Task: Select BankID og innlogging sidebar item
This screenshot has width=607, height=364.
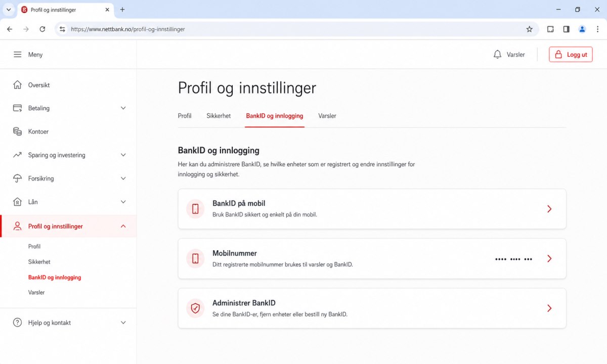Action: pyautogui.click(x=55, y=278)
